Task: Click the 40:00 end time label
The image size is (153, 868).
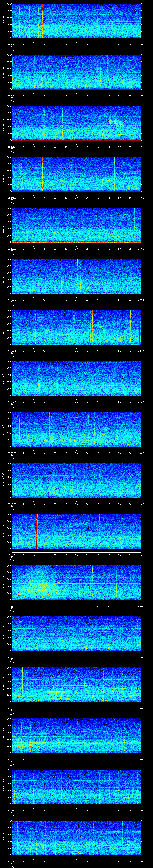Action: tap(141, 453)
